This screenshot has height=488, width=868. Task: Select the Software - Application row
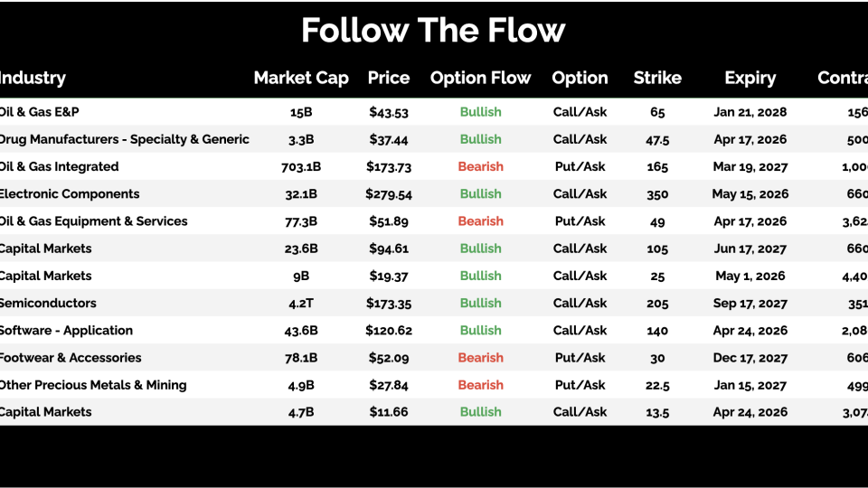point(65,330)
